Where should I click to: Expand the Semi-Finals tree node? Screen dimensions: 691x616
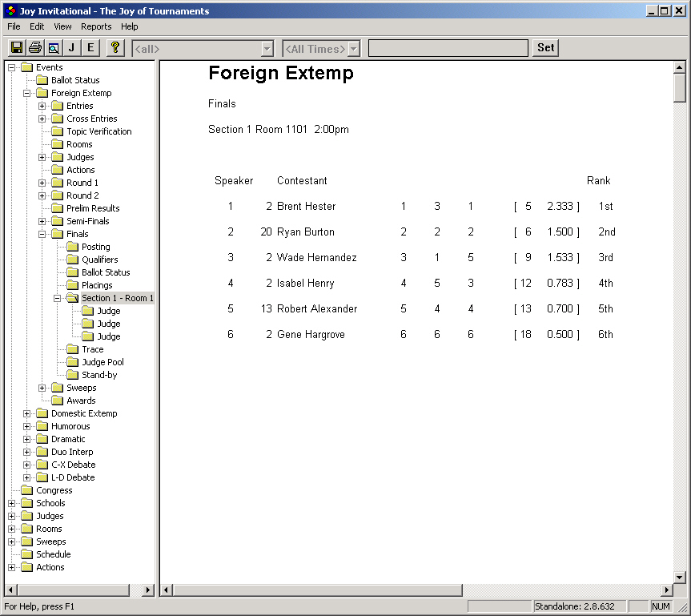tap(42, 221)
